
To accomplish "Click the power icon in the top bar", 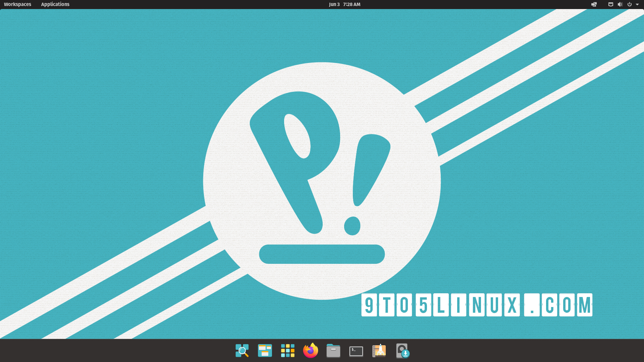I will (x=630, y=4).
